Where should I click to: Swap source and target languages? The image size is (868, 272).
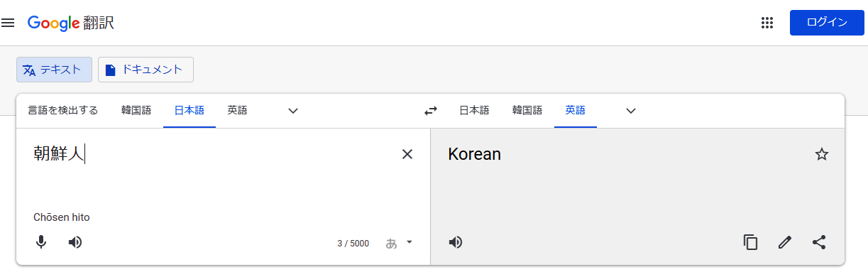point(431,111)
